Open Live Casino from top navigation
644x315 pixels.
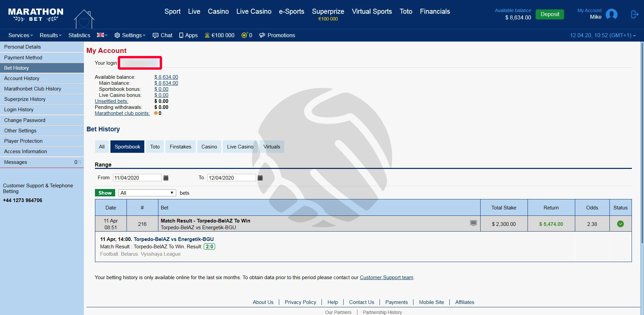click(x=254, y=11)
